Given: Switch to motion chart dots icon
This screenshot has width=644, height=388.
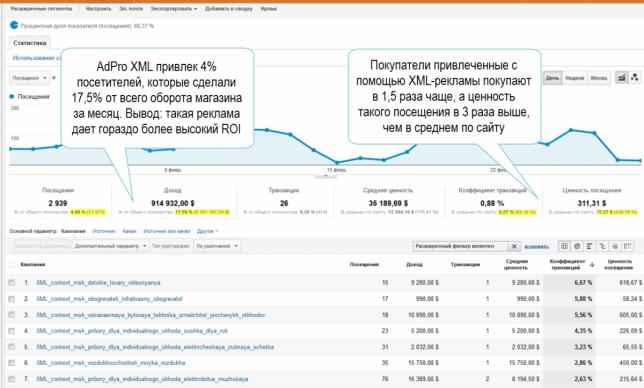Looking at the screenshot, I should pyautogui.click(x=635, y=77).
